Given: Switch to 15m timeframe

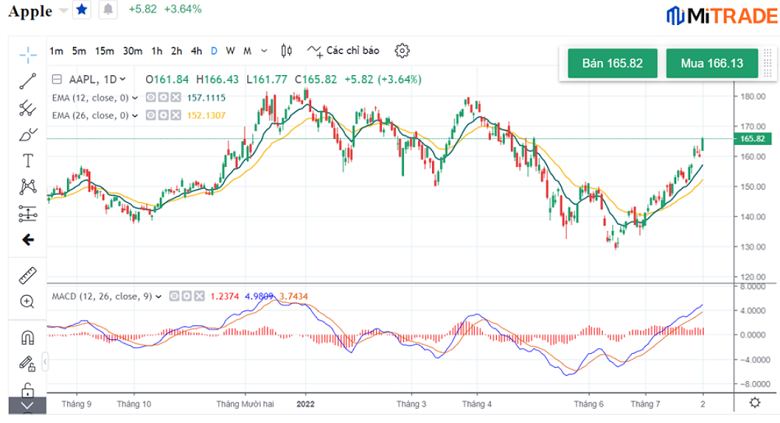Looking at the screenshot, I should point(104,51).
